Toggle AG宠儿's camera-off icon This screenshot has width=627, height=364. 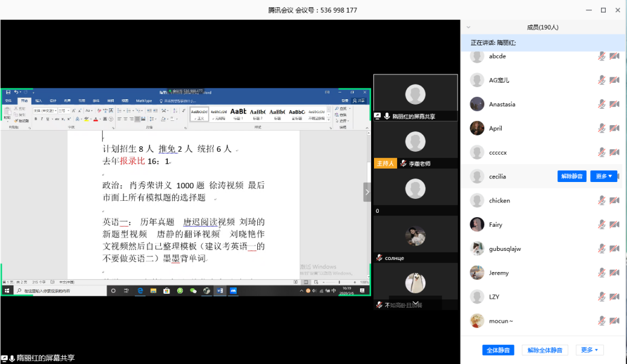pyautogui.click(x=614, y=80)
